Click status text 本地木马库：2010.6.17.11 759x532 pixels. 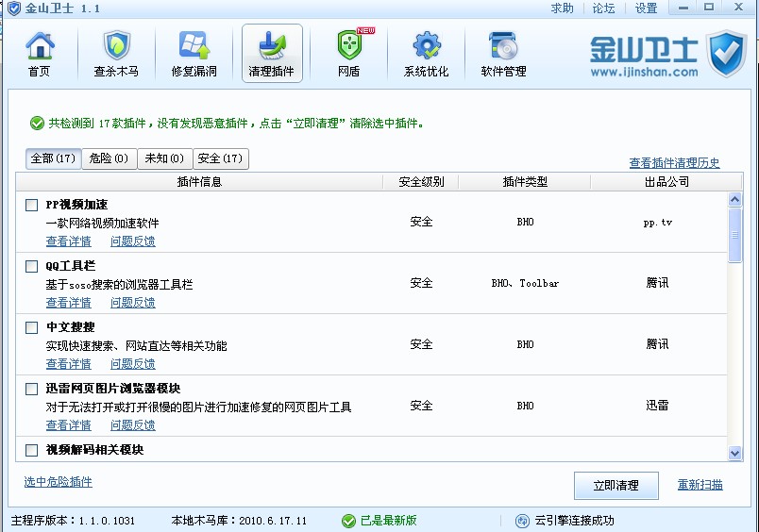pos(239,521)
